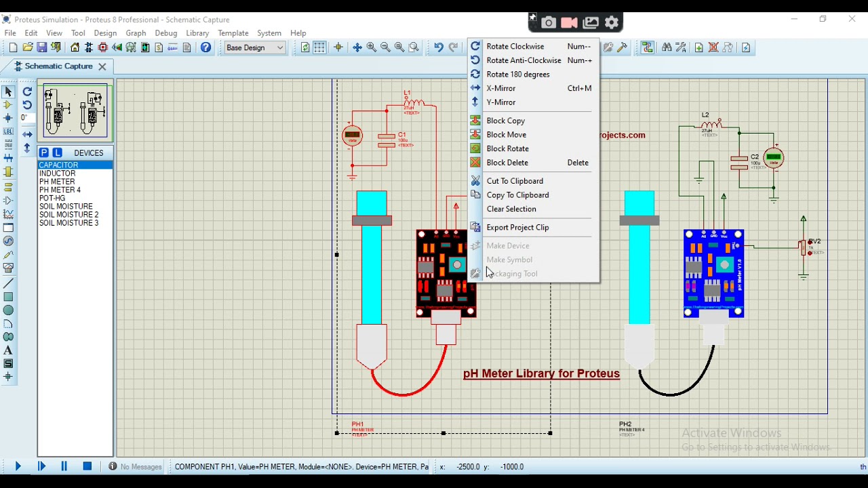Viewport: 868px width, 488px height.
Task: Open the File menu
Action: tap(10, 33)
